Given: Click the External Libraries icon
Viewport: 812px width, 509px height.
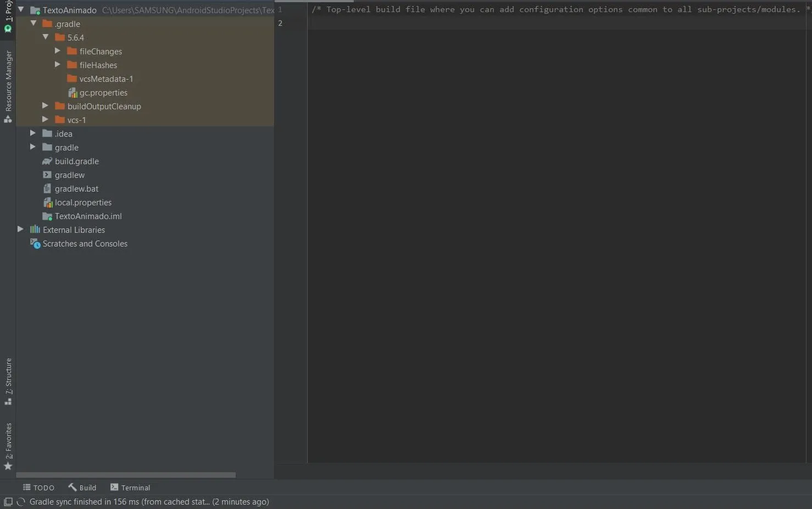Looking at the screenshot, I should 35,230.
